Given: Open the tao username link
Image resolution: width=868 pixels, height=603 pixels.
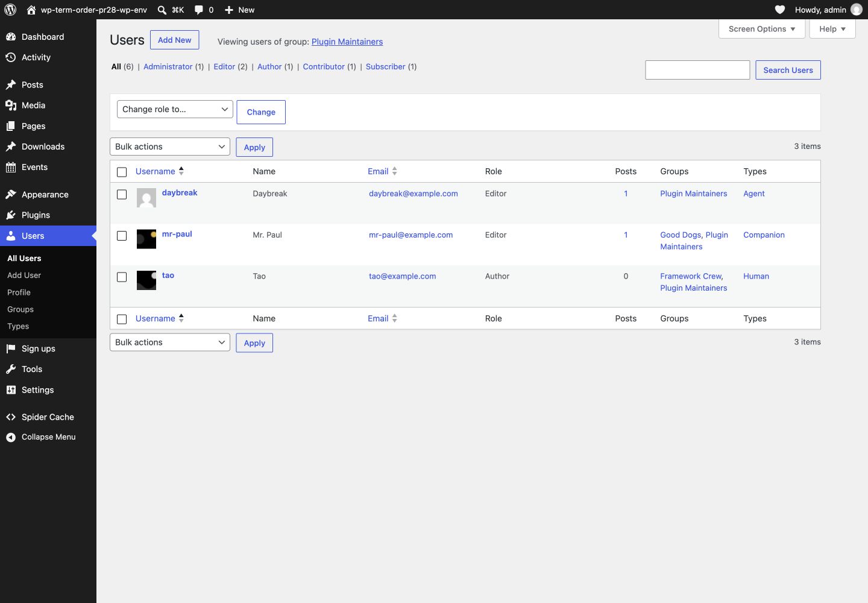Looking at the screenshot, I should (168, 275).
